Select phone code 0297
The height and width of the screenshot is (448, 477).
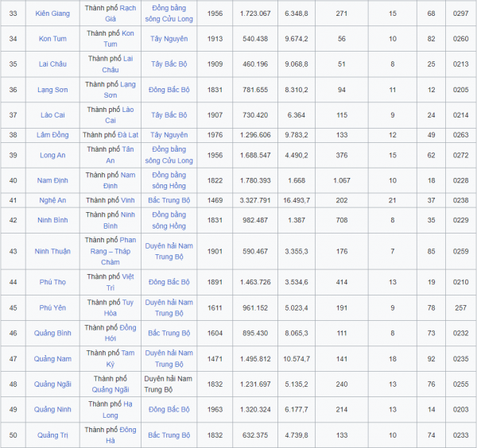point(460,14)
